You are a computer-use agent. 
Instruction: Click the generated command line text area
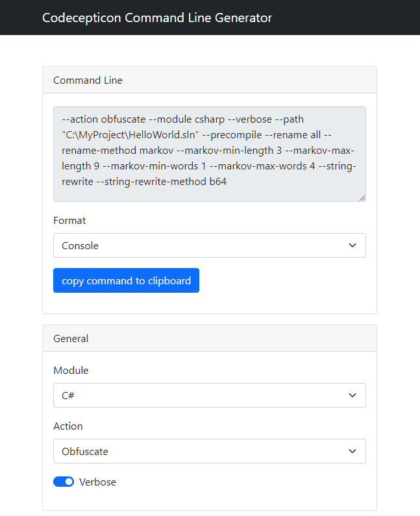click(209, 154)
